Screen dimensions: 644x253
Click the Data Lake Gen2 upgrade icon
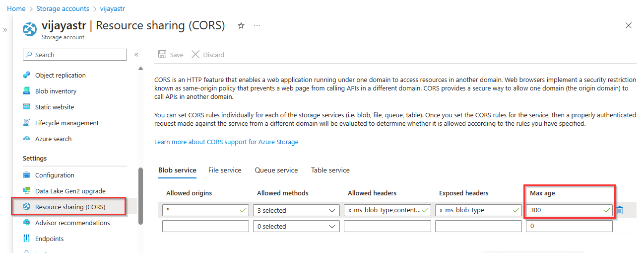tap(27, 191)
